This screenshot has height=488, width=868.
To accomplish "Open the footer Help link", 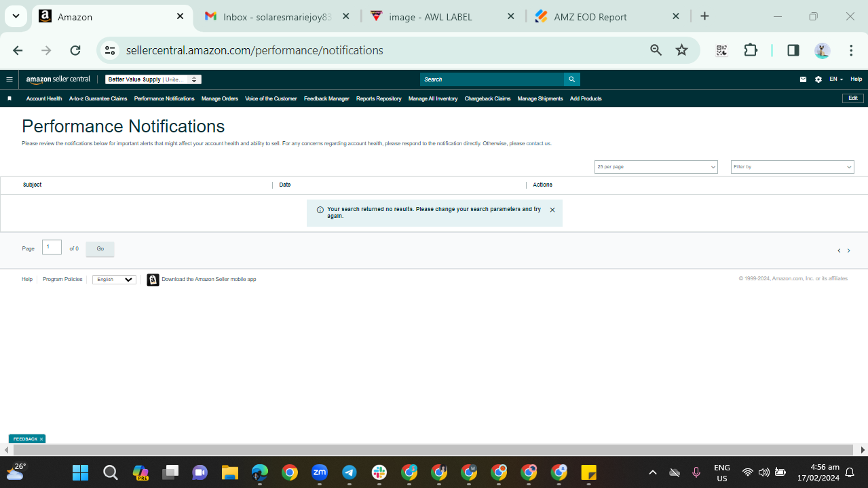I will pyautogui.click(x=27, y=279).
